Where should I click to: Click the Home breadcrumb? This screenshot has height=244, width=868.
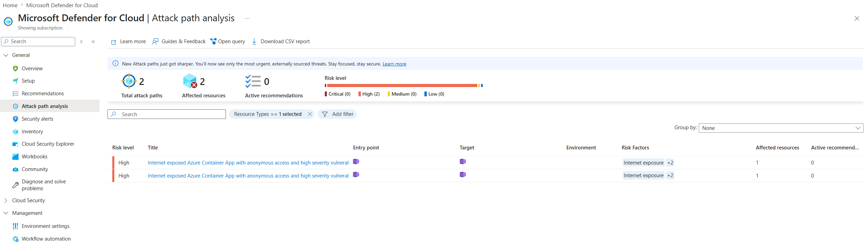click(x=10, y=5)
